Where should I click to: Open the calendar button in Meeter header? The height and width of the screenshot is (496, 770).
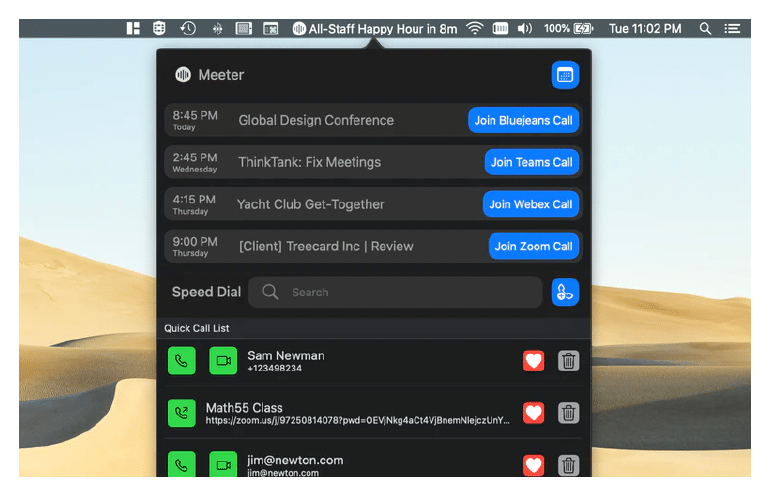565,75
